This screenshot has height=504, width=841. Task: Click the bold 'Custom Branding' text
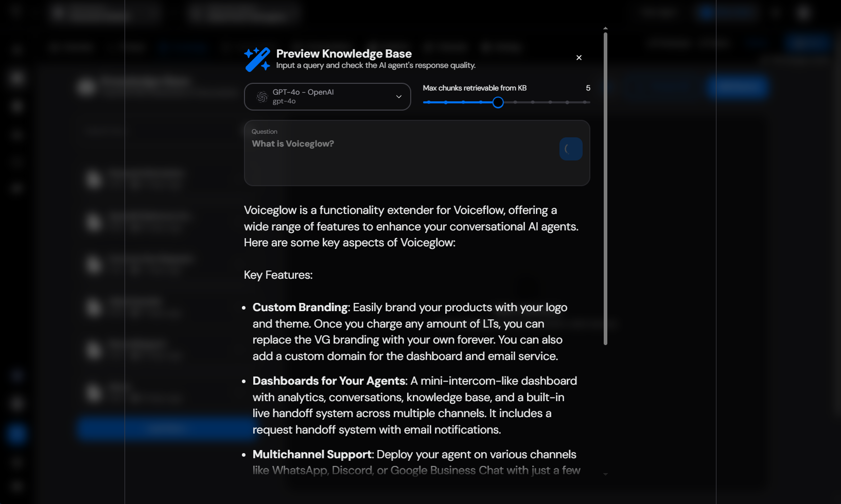pos(300,308)
